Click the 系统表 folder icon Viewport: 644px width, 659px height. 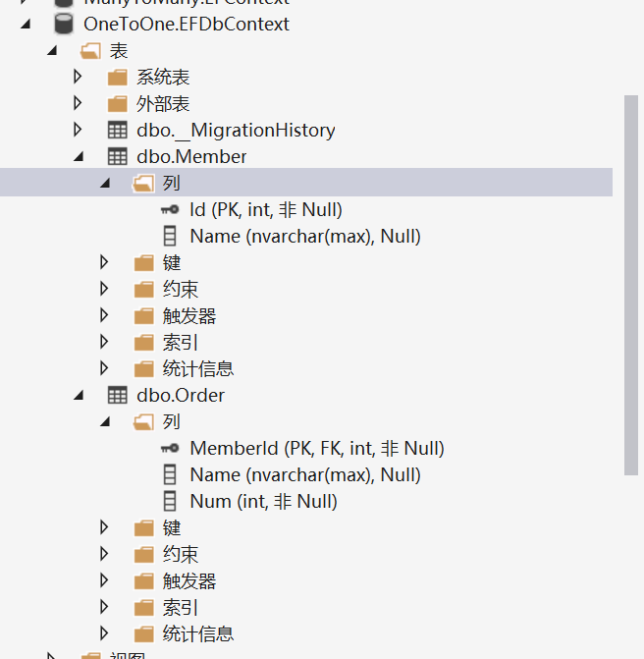pyautogui.click(x=117, y=77)
